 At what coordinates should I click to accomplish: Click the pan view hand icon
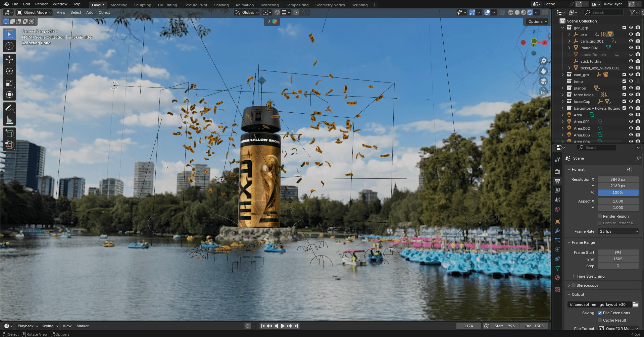[543, 71]
